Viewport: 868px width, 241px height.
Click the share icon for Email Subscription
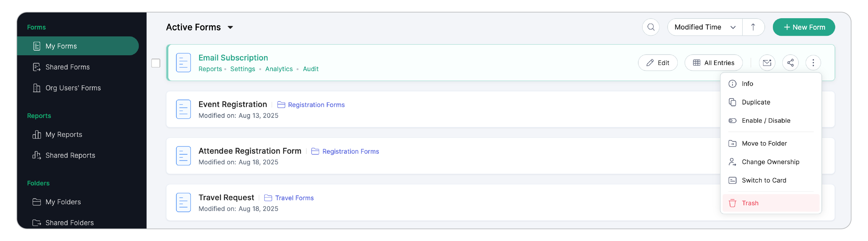[790, 63]
